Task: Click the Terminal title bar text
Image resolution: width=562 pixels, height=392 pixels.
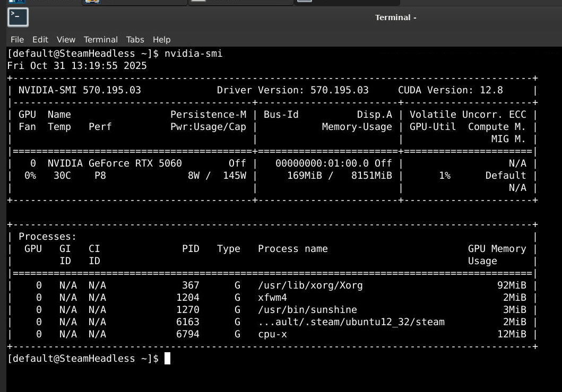Action: [395, 18]
